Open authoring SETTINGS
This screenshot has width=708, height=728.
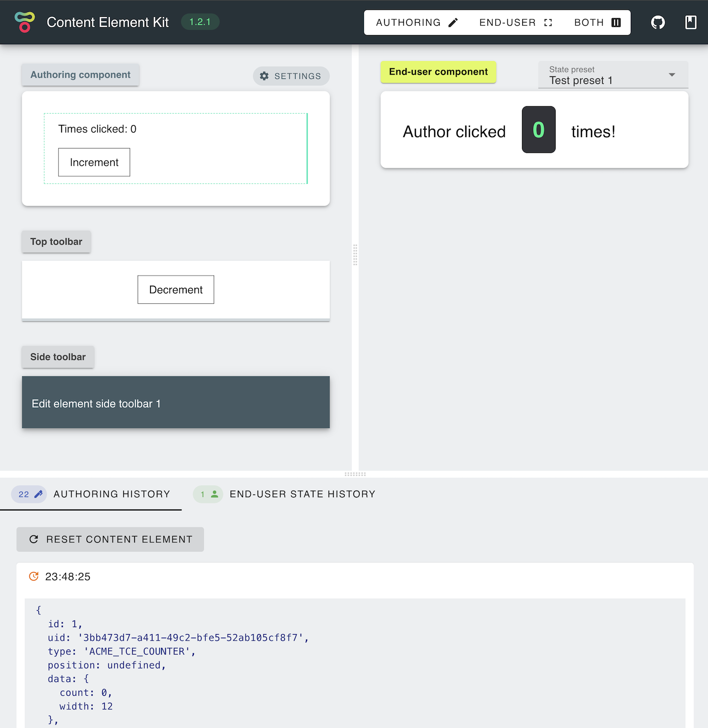291,76
